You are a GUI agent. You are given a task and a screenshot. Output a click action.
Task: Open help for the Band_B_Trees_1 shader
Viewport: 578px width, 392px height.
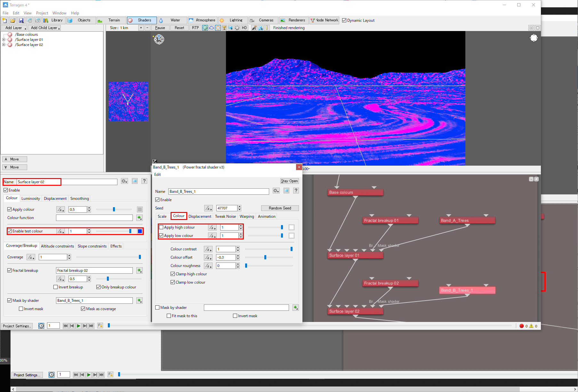pyautogui.click(x=296, y=191)
